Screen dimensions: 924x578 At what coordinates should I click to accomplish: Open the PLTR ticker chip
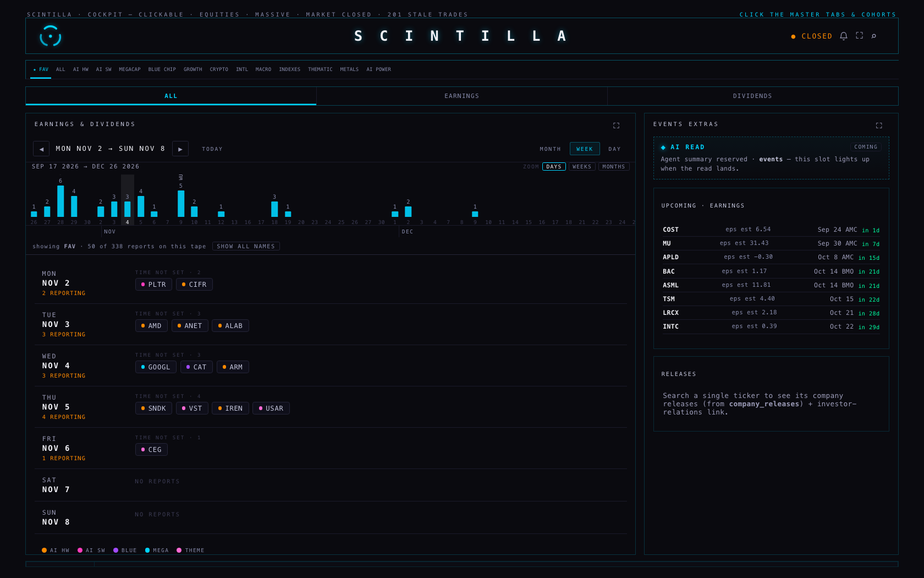[x=153, y=285]
